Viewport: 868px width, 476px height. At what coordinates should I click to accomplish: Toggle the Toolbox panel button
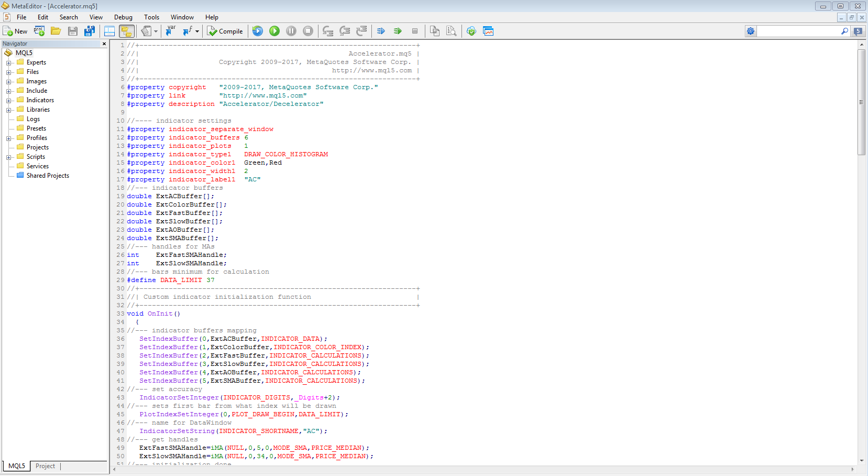tap(109, 31)
